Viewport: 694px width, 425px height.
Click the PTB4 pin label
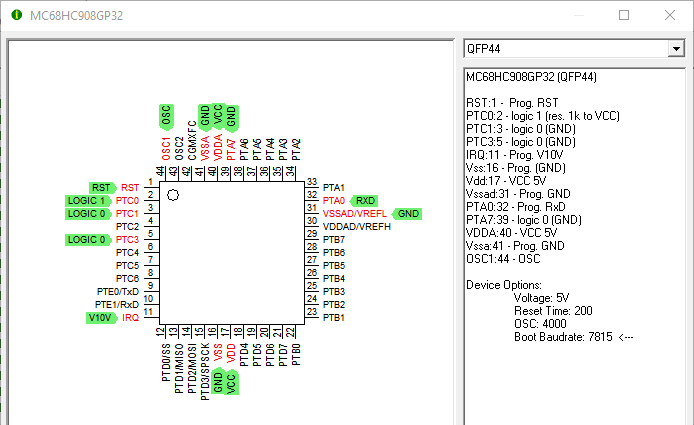tap(334, 279)
